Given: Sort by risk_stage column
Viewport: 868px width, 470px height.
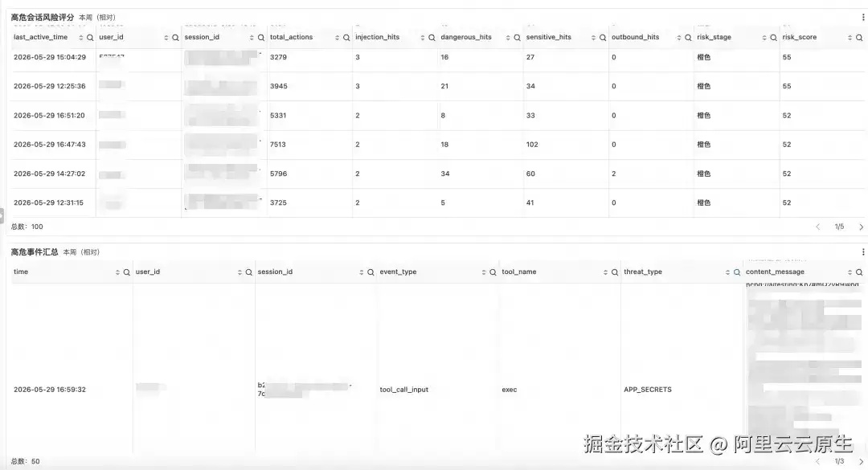Looking at the screenshot, I should pyautogui.click(x=764, y=38).
